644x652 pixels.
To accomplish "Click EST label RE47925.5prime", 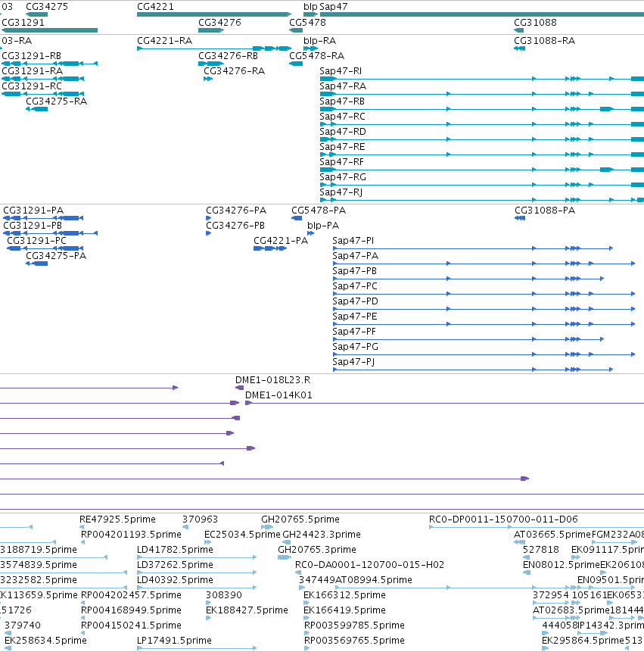I will (117, 519).
